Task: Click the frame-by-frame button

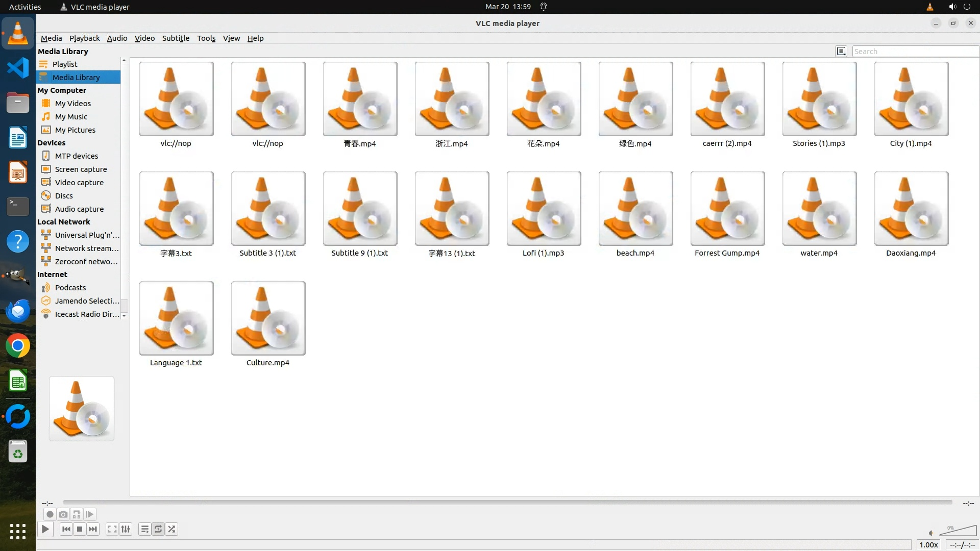Action: click(x=90, y=514)
